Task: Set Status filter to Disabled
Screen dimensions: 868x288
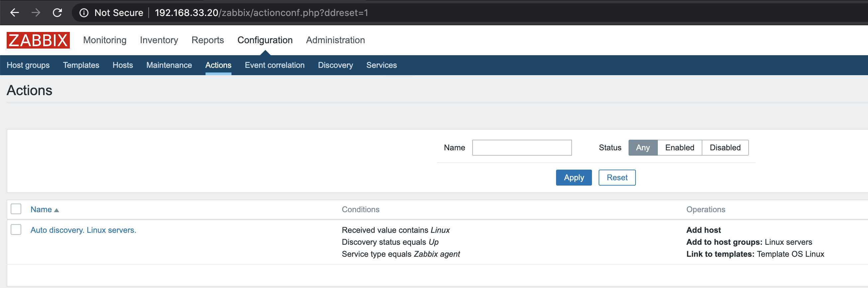Action: point(725,148)
